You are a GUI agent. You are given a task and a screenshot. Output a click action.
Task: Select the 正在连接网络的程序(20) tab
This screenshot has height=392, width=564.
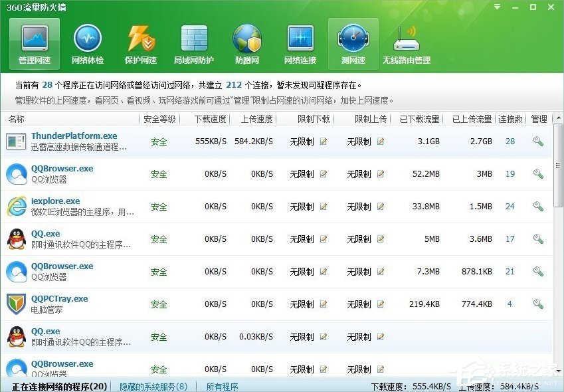click(x=58, y=385)
